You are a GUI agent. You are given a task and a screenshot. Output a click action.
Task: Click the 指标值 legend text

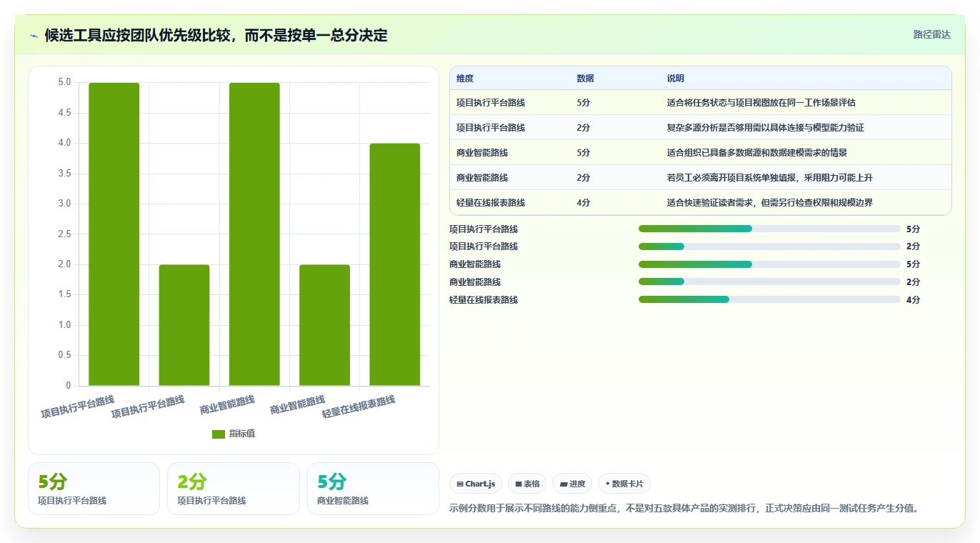(242, 434)
